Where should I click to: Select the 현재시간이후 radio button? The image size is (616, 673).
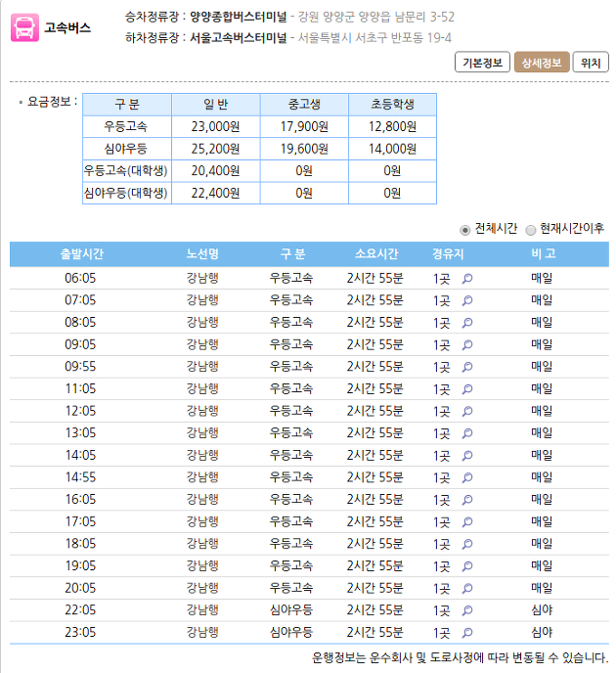(x=531, y=230)
